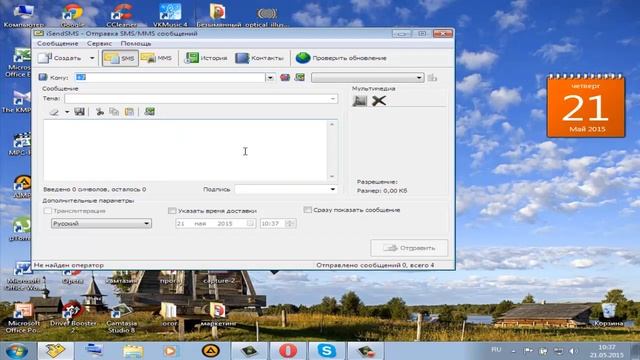Click the taskbar clock showing 10:37
This screenshot has height=360, width=640.
[607, 351]
